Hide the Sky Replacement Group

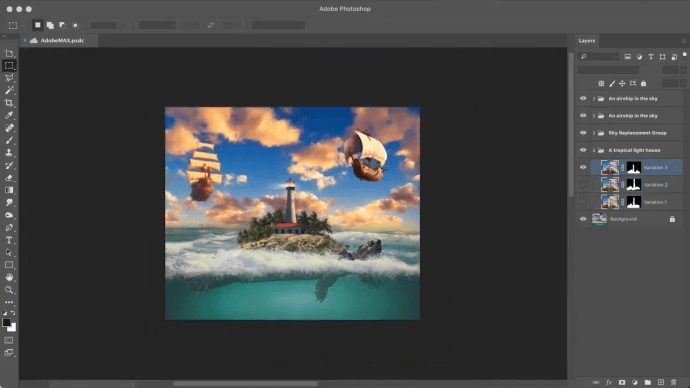583,133
